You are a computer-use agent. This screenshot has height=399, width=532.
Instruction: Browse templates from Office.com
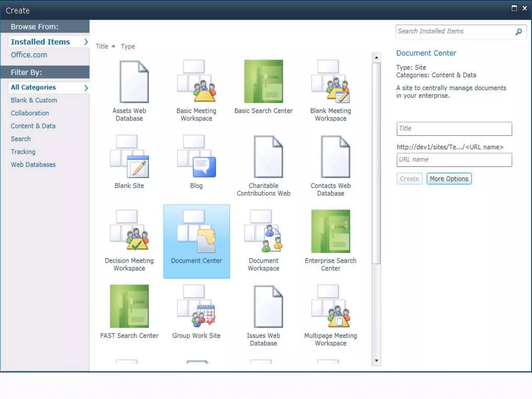pyautogui.click(x=29, y=55)
